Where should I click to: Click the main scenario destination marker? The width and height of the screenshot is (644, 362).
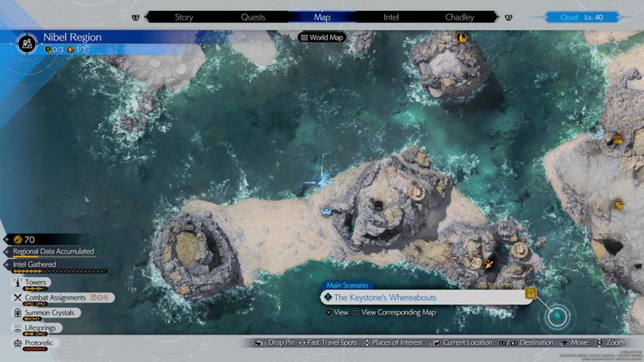(558, 315)
